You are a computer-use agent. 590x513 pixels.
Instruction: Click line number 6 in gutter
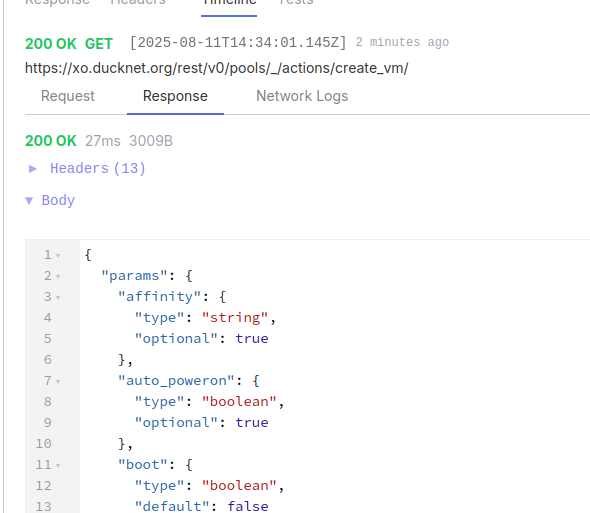(47, 360)
